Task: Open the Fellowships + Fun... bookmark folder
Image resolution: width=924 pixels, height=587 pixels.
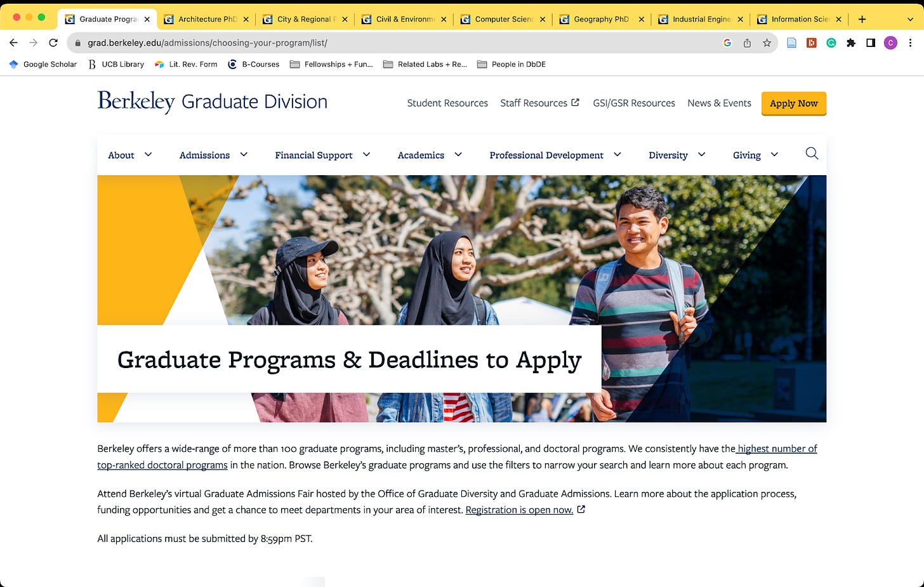Action: pyautogui.click(x=331, y=64)
